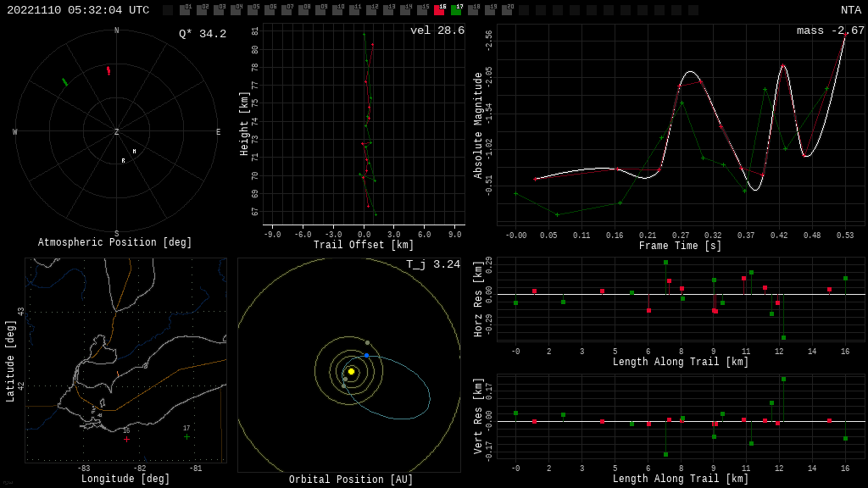868x488 pixels.
Task: Pick station indicator 06
Action: [x=270, y=9]
